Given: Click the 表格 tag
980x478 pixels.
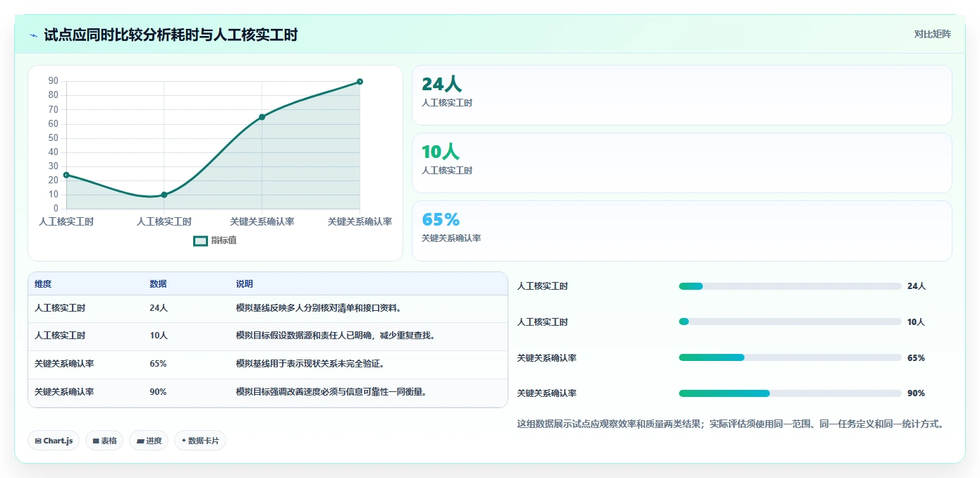Looking at the screenshot, I should pyautogui.click(x=104, y=441).
